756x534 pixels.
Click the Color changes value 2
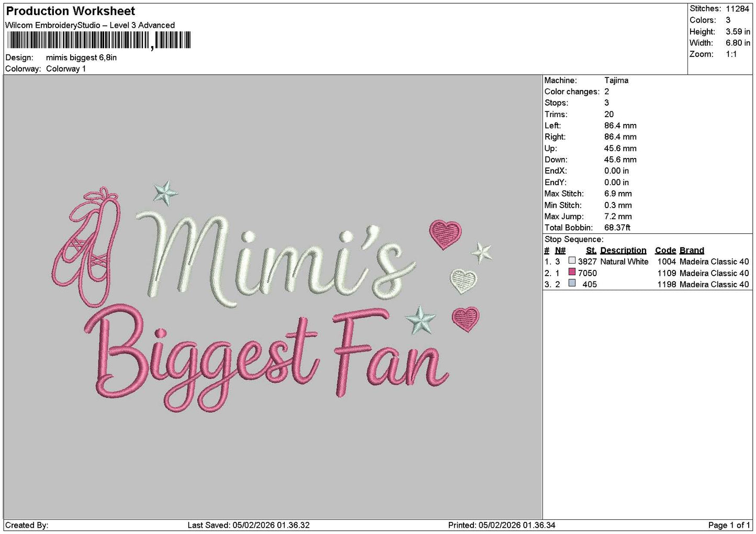point(606,92)
